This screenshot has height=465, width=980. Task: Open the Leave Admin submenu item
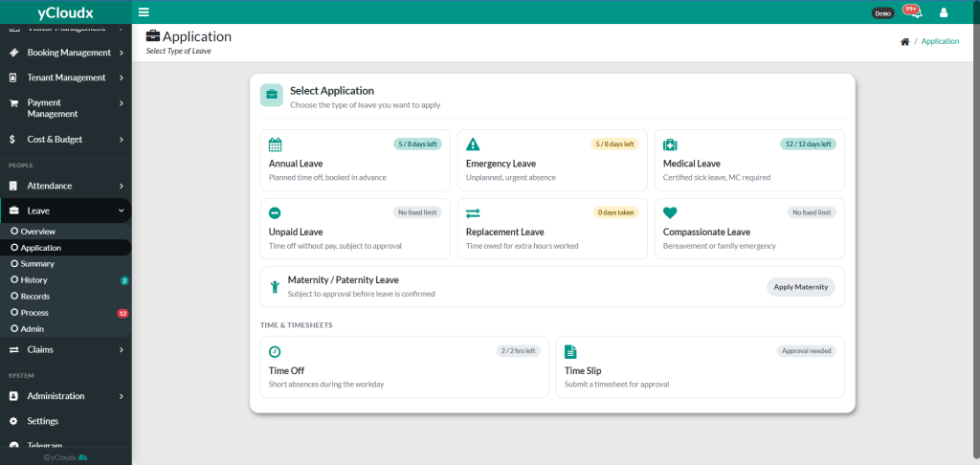(x=66, y=329)
